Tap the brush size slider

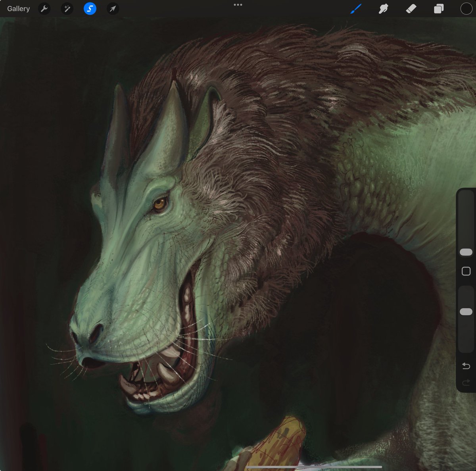pos(466,252)
